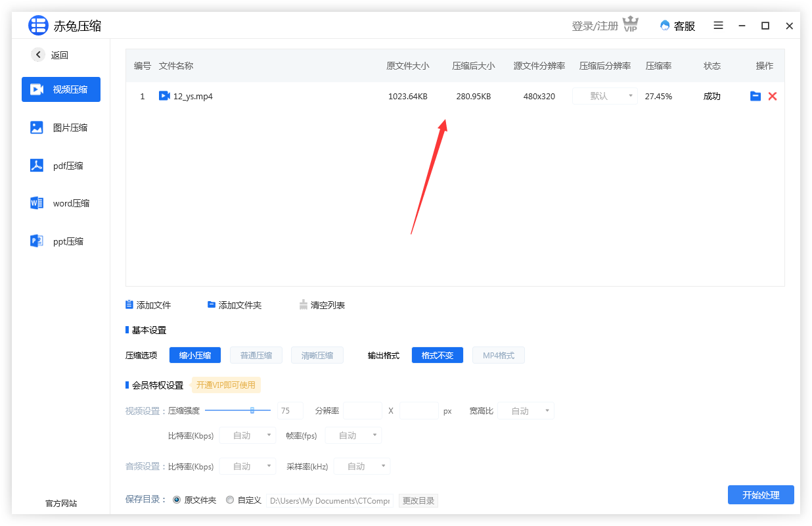Click the 压缩强度 slider handle
This screenshot has height=526, width=812.
[x=252, y=410]
